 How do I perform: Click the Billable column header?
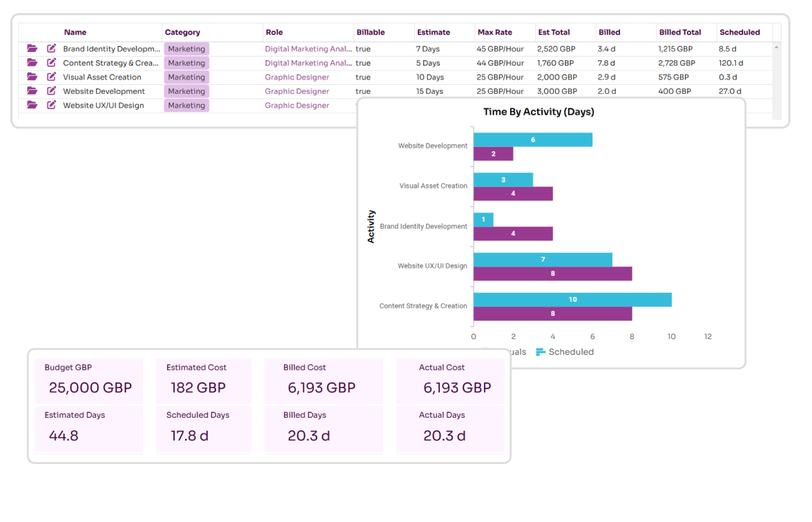tap(370, 32)
